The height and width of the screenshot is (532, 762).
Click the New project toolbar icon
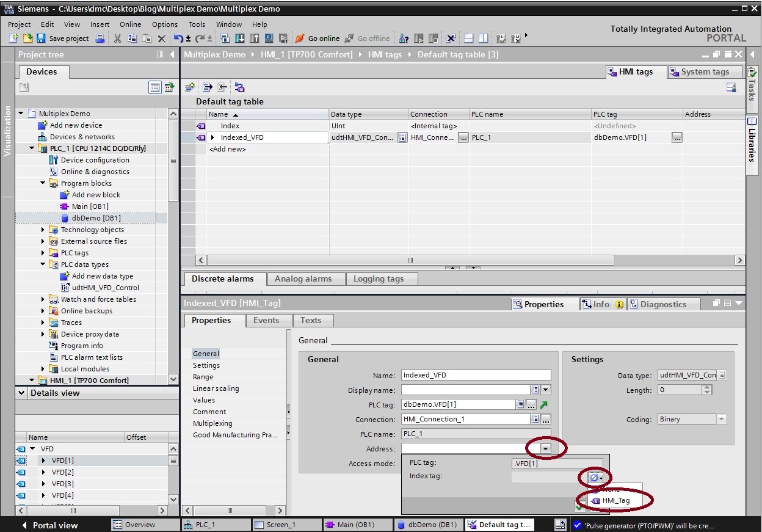pyautogui.click(x=13, y=38)
